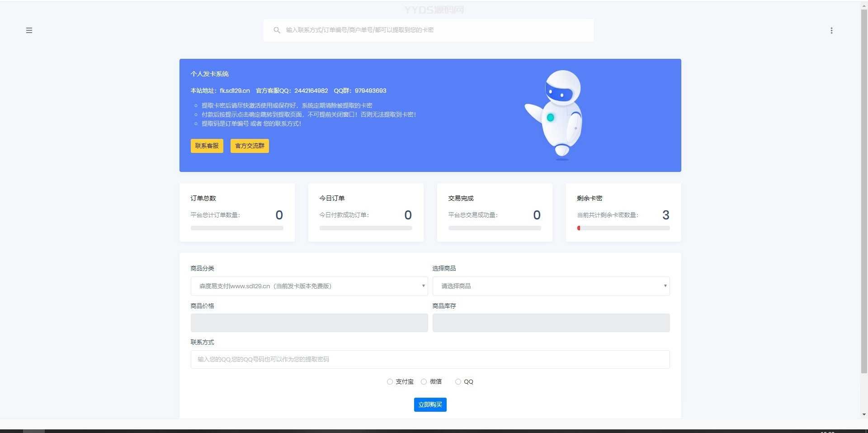Viewport: 868px width, 433px height.
Task: Expand the 选择商品 product dropdown
Action: point(551,286)
